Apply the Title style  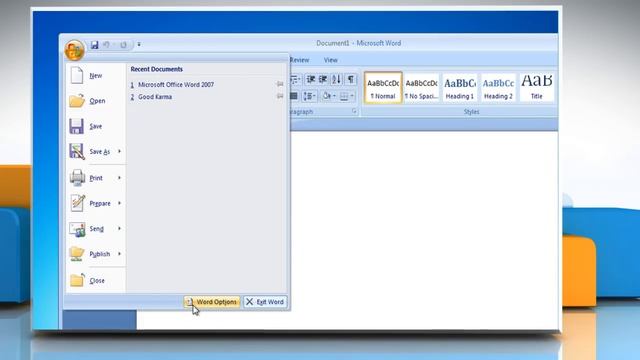[536, 88]
